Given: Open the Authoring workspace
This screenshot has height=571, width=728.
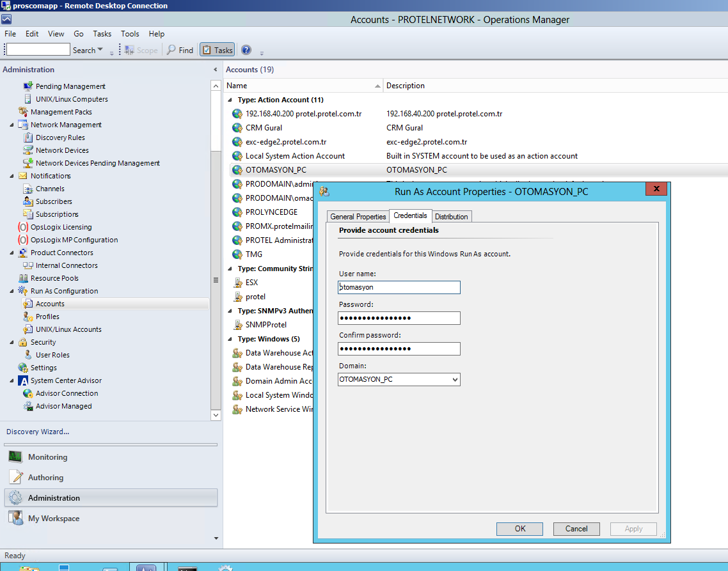Looking at the screenshot, I should coord(45,478).
